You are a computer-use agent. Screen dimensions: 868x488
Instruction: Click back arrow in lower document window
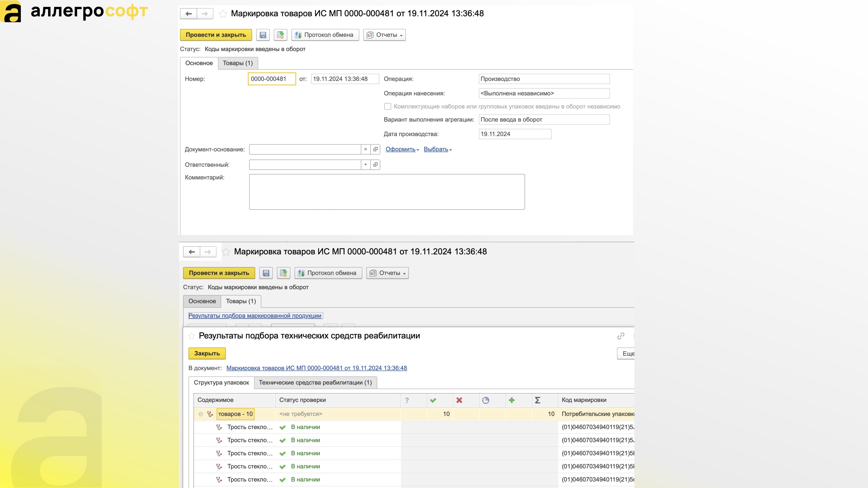pos(192,252)
